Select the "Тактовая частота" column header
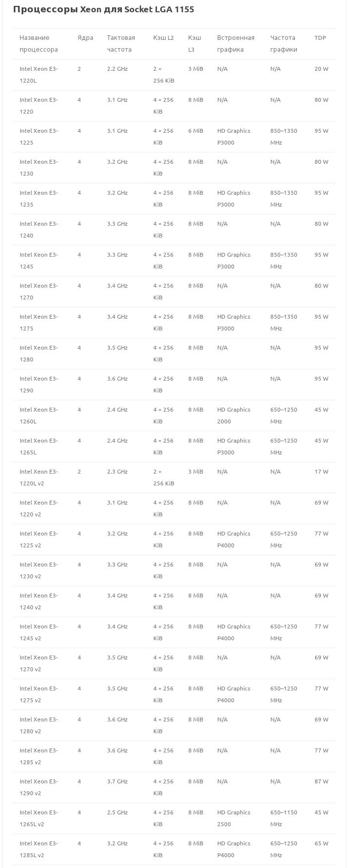349x868 pixels. tap(121, 44)
